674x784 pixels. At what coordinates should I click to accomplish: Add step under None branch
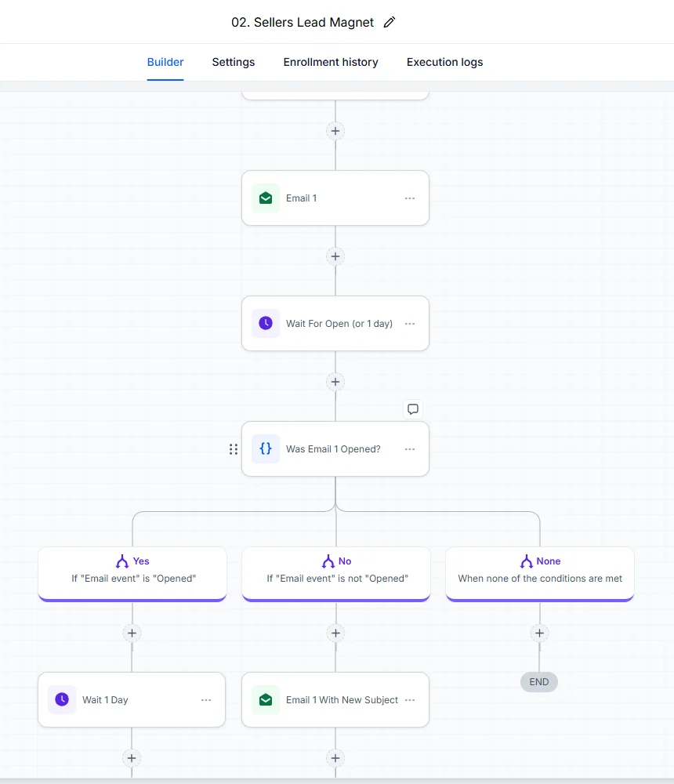[x=539, y=633]
